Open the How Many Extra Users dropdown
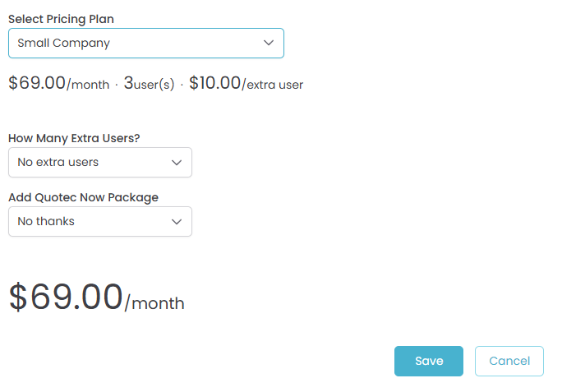This screenshot has height=392, width=562. (99, 163)
